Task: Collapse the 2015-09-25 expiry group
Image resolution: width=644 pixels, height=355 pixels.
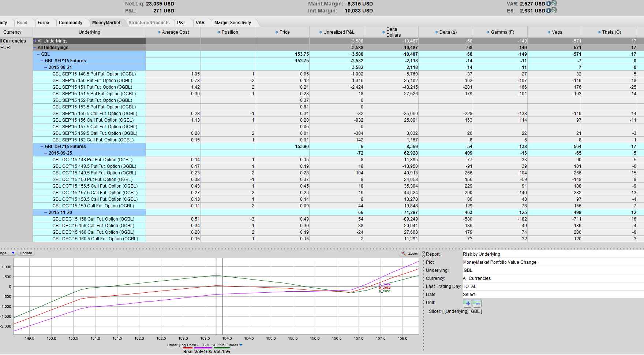Action: coord(46,153)
